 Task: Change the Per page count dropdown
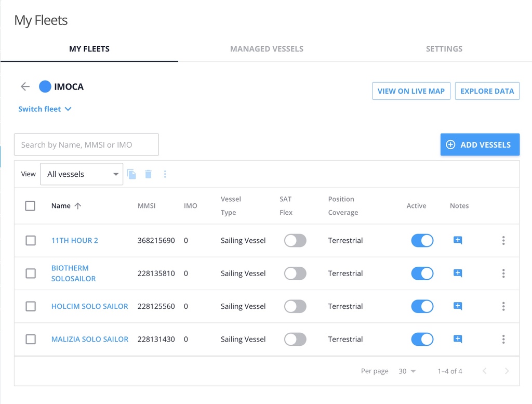pos(407,371)
